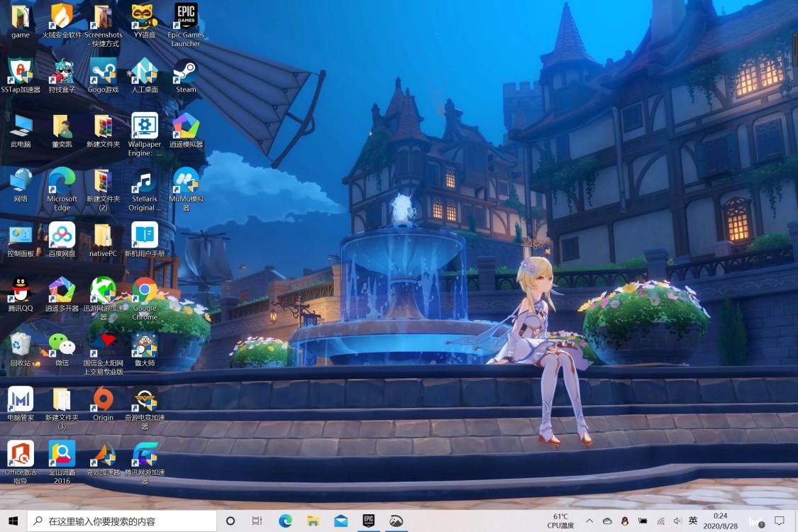The image size is (798, 532).
Task: Select the 新建文件夹 (2) folder
Action: (104, 189)
